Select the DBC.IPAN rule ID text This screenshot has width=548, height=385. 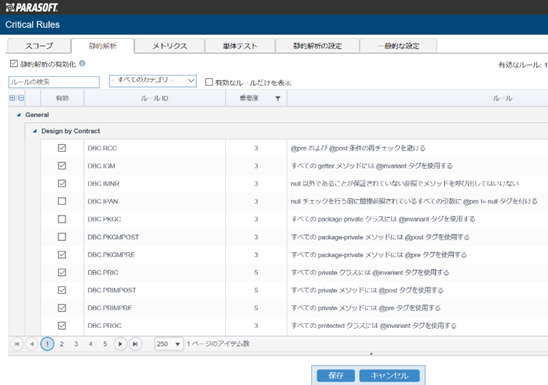[x=102, y=202]
